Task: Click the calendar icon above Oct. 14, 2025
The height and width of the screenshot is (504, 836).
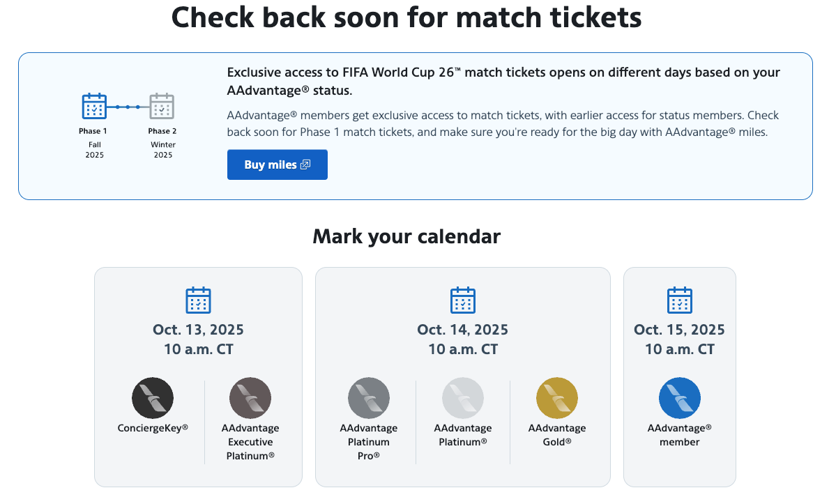Action: pos(463,300)
